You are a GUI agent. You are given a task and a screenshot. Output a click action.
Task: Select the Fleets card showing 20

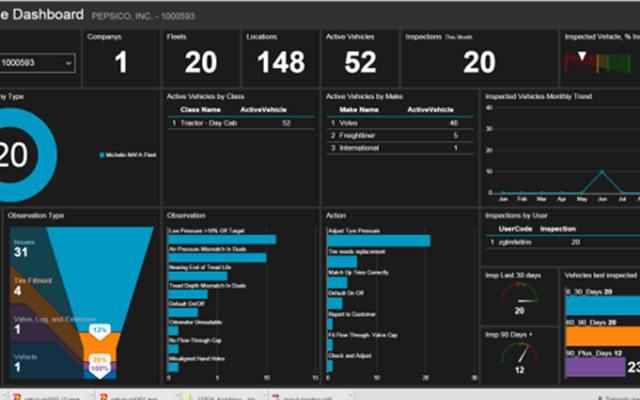tap(201, 58)
